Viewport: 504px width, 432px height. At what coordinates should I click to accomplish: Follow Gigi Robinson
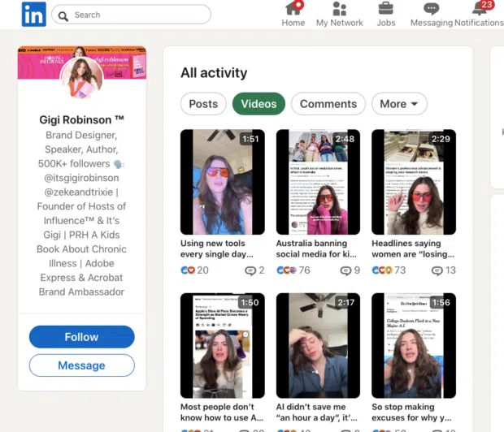pos(81,337)
